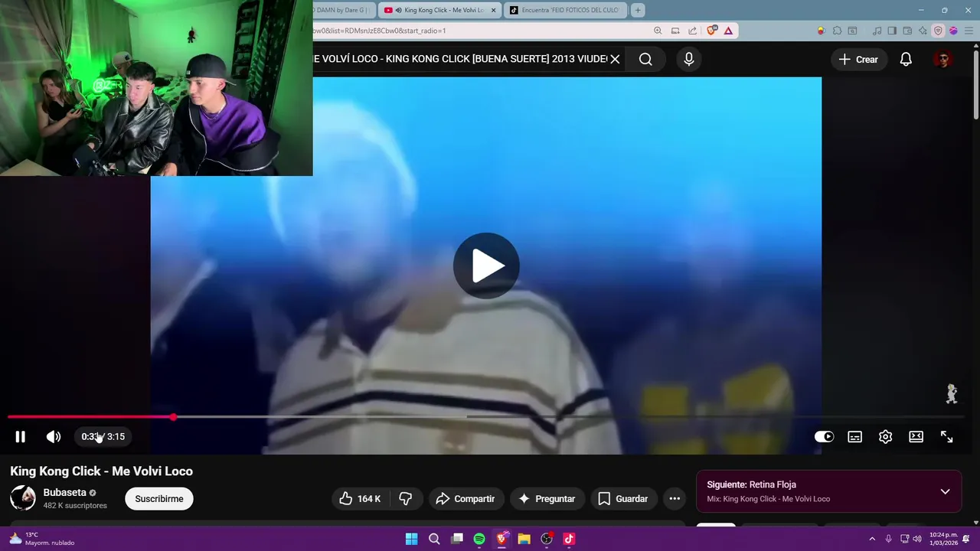Click the progress bar scrubber dot
Screen dimensions: 980x551
(174, 417)
